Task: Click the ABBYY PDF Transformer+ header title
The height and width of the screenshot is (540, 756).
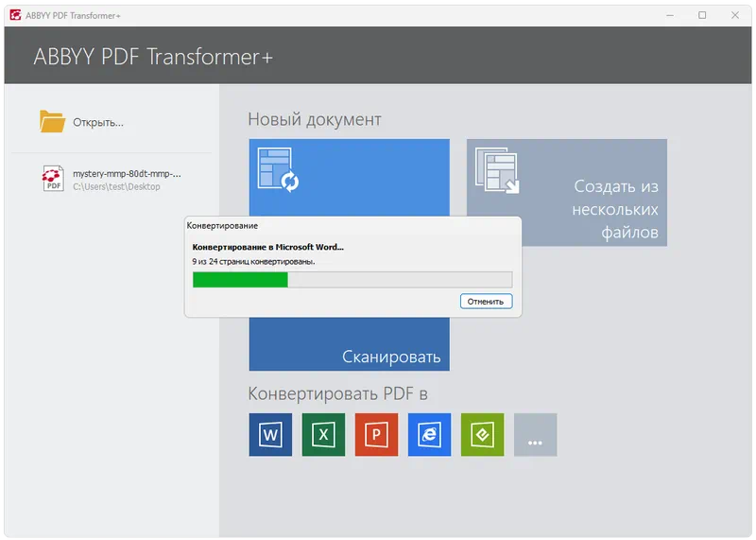Action: coord(153,57)
